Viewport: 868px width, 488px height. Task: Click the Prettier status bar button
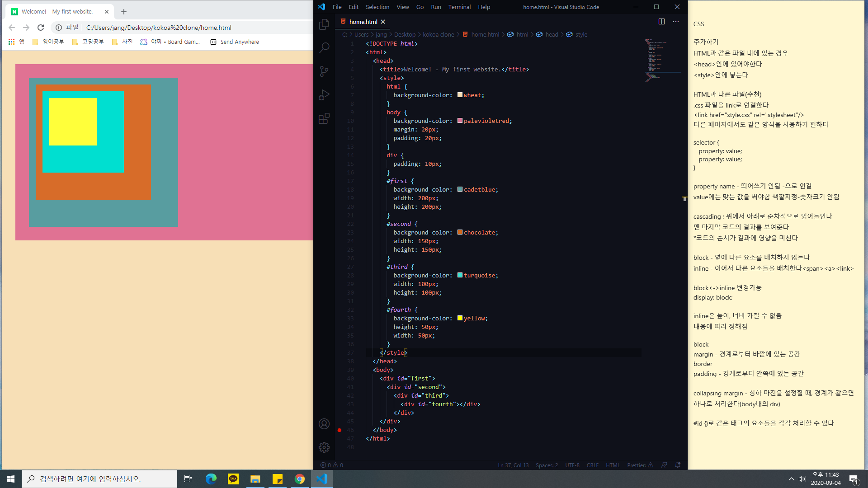640,465
